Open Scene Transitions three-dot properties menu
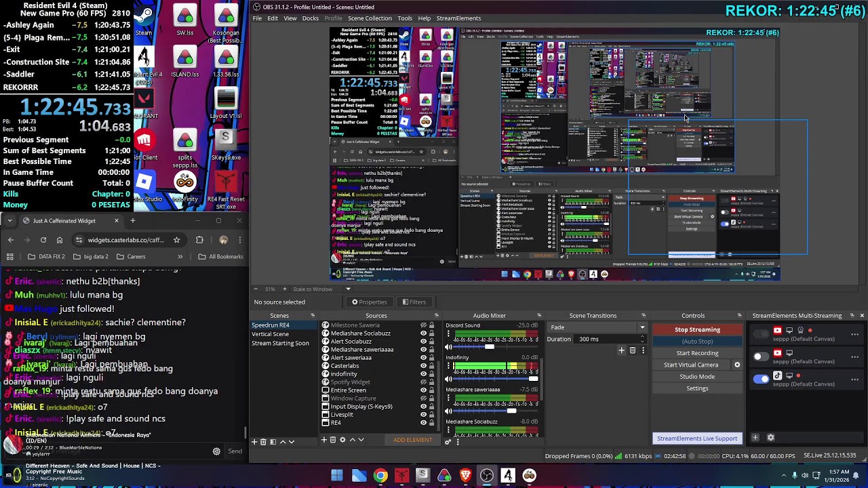The height and width of the screenshot is (488, 868). click(644, 350)
